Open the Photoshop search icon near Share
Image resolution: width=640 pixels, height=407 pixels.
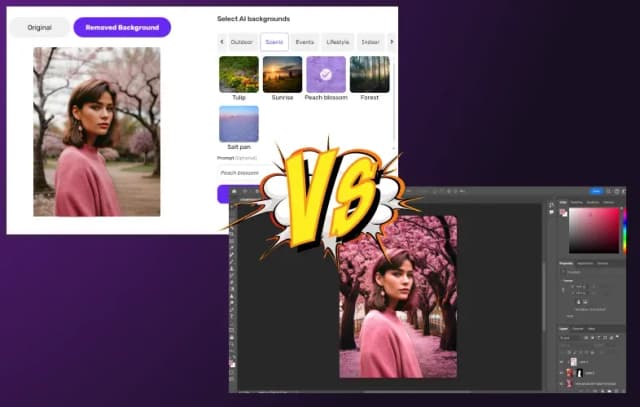[x=611, y=190]
